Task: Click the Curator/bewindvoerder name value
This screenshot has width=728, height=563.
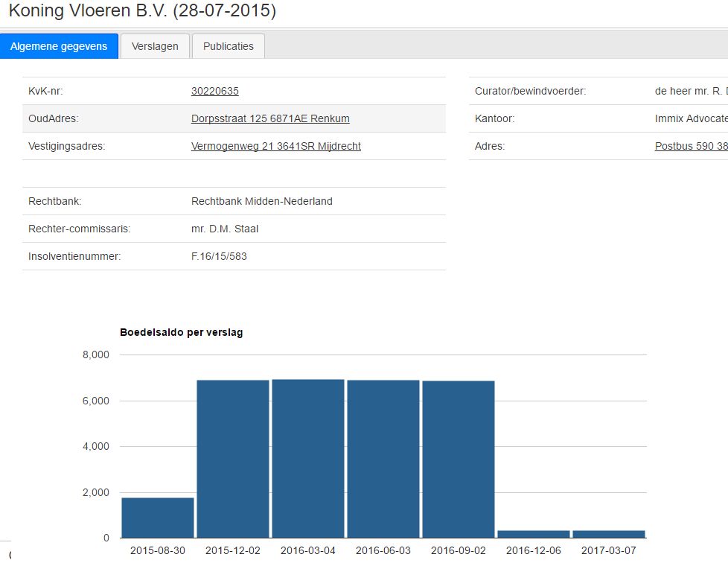Action: [x=692, y=91]
